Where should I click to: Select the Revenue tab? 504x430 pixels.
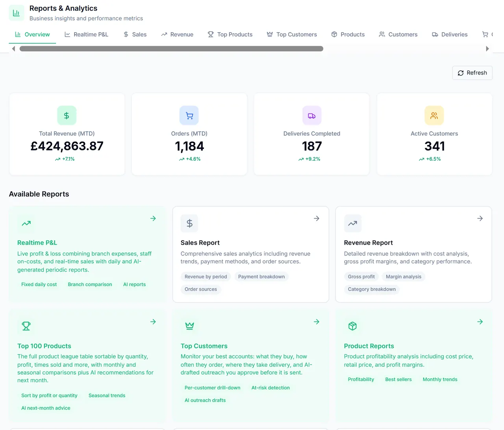click(x=177, y=35)
